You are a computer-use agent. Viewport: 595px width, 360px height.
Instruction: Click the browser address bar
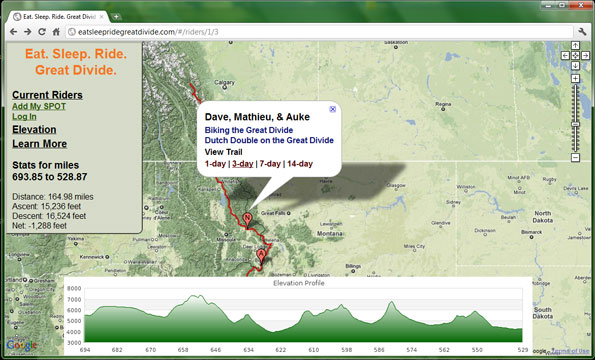[x=320, y=32]
